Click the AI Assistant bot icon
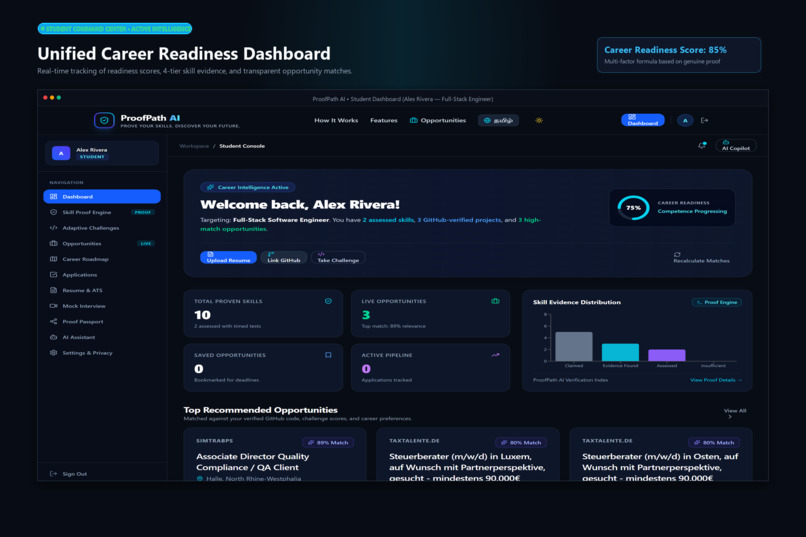The image size is (806, 537). tap(53, 337)
